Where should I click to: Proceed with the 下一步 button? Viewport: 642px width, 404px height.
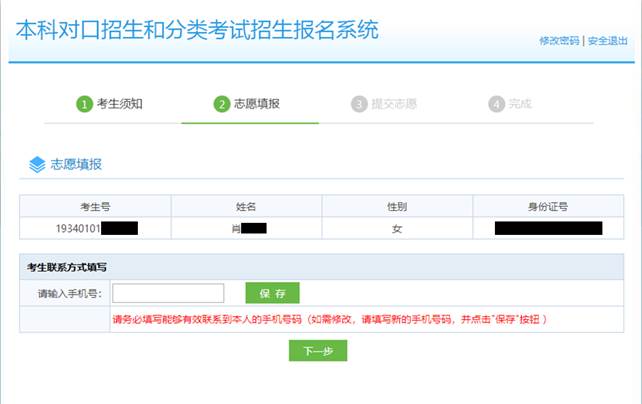point(317,351)
